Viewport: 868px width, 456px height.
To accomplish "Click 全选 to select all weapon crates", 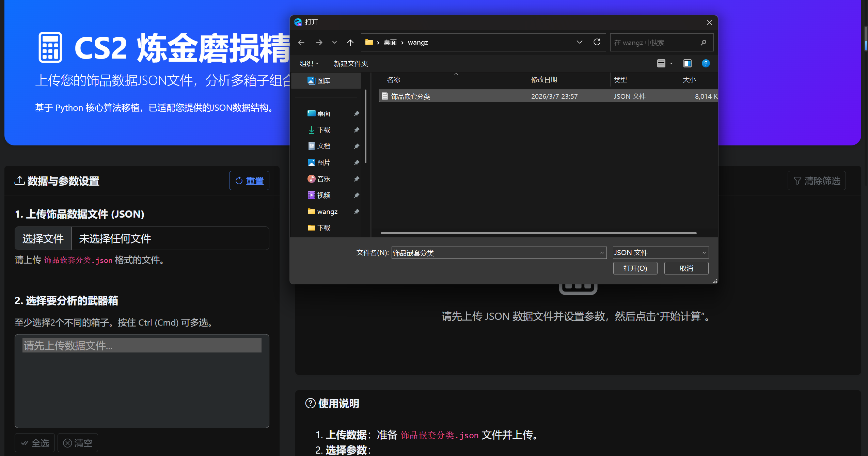I will point(34,442).
